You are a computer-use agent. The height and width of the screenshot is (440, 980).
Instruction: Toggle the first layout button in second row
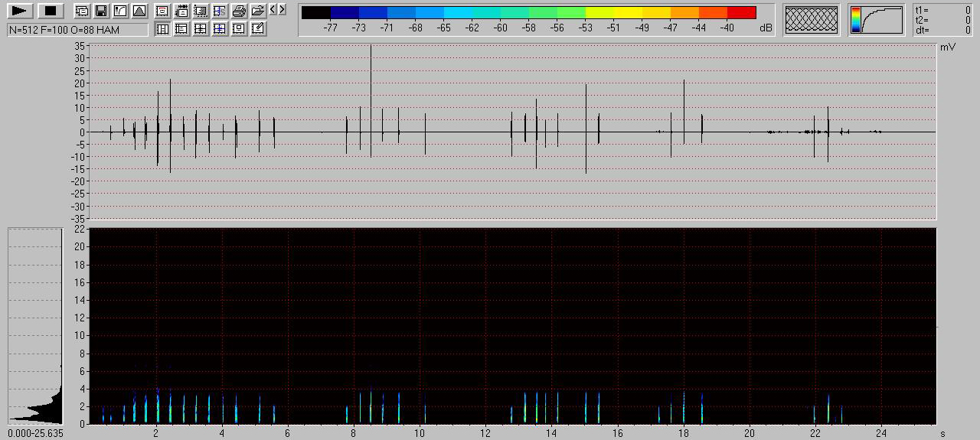point(162,29)
